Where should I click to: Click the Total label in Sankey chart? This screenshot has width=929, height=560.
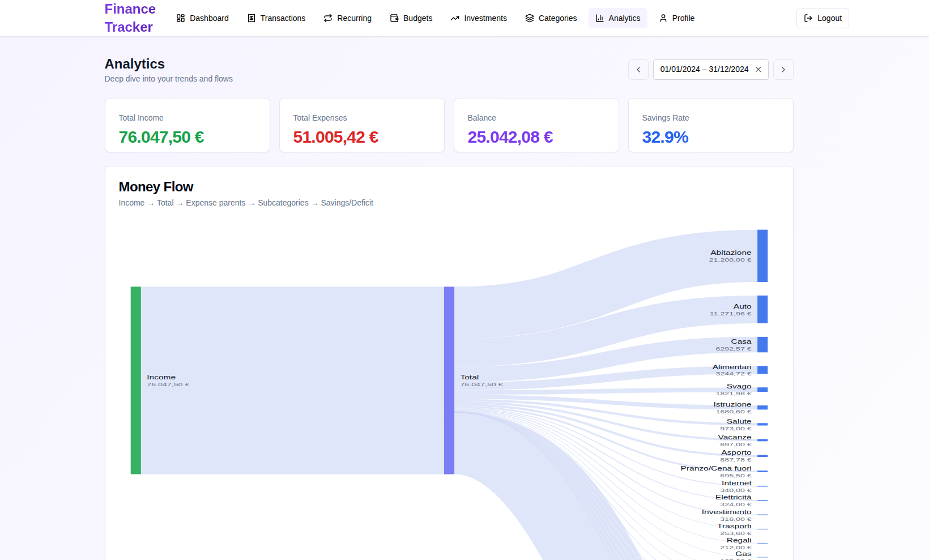(470, 377)
